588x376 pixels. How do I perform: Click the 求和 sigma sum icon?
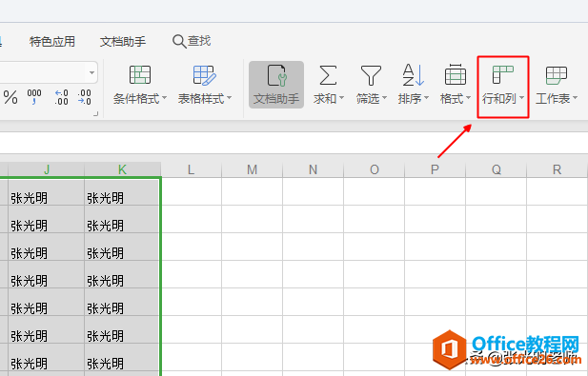(328, 75)
